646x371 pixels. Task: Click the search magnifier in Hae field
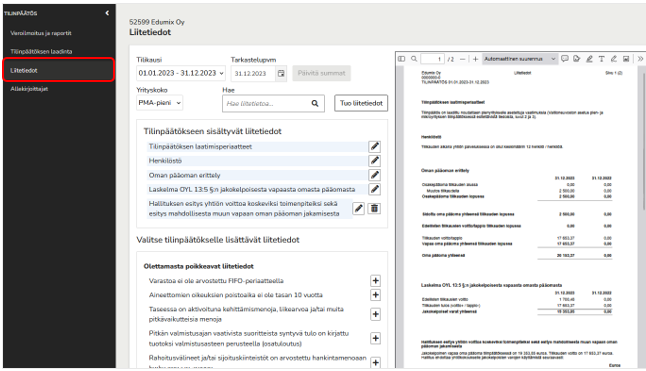coord(315,103)
